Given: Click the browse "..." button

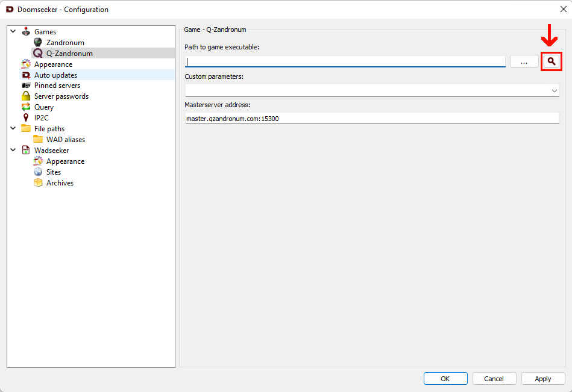Looking at the screenshot, I should (524, 61).
